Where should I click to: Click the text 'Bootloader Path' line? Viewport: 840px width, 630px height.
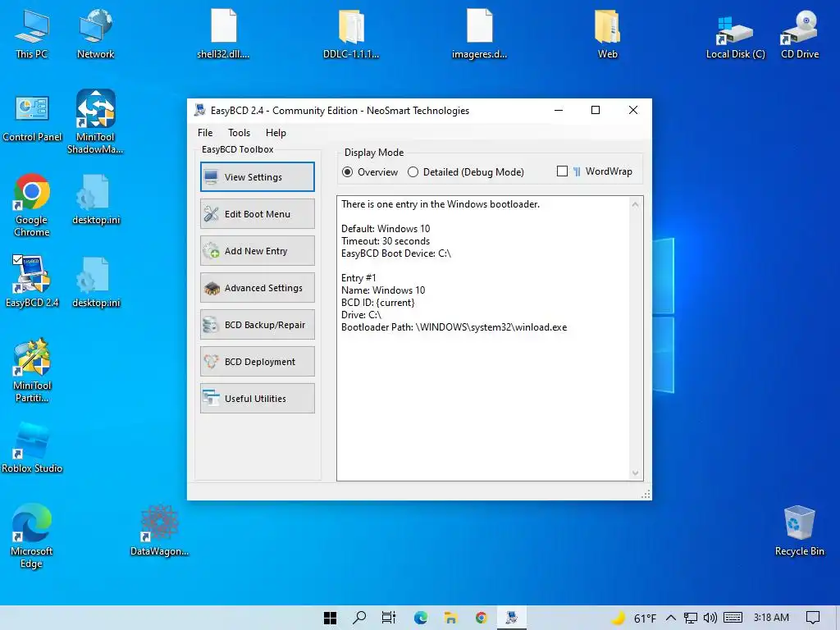(x=454, y=327)
